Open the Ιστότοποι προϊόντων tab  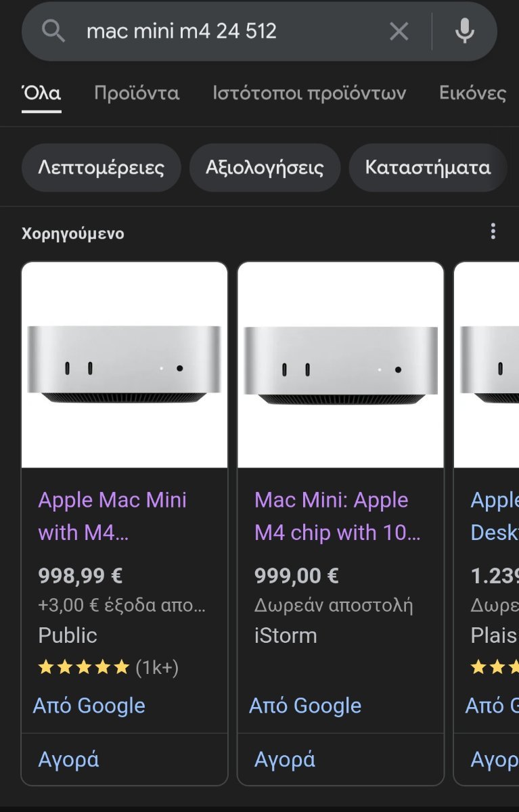(x=309, y=93)
